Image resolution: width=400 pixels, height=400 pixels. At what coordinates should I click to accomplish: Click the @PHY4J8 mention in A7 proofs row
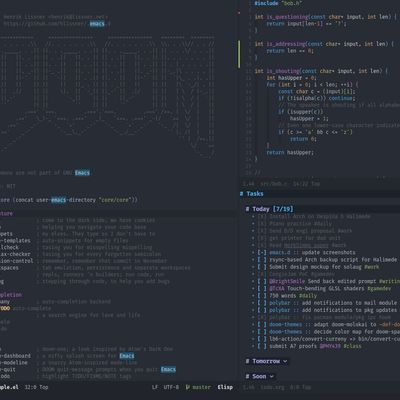pyautogui.click(x=330, y=346)
